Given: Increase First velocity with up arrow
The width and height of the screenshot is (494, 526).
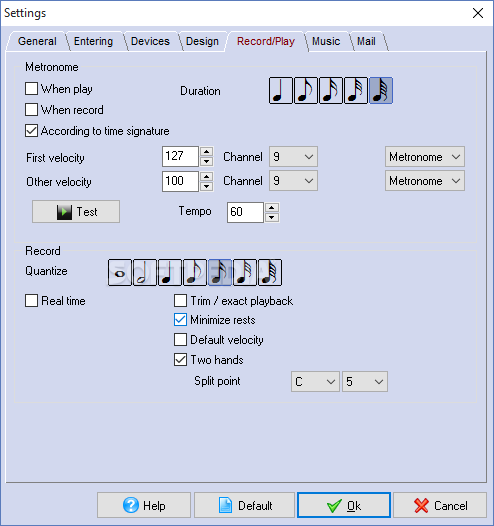Looking at the screenshot, I should [x=207, y=152].
